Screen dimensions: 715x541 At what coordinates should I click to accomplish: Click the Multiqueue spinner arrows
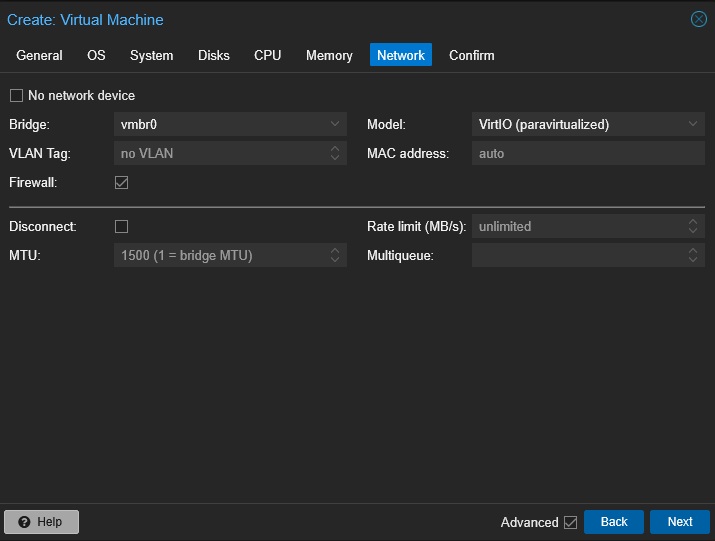click(694, 256)
